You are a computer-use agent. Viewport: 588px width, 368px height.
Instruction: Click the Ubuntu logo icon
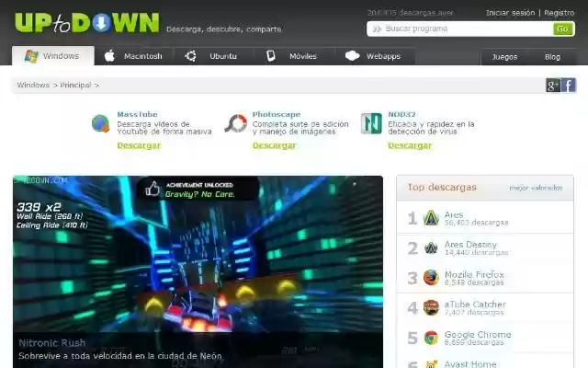click(x=190, y=56)
